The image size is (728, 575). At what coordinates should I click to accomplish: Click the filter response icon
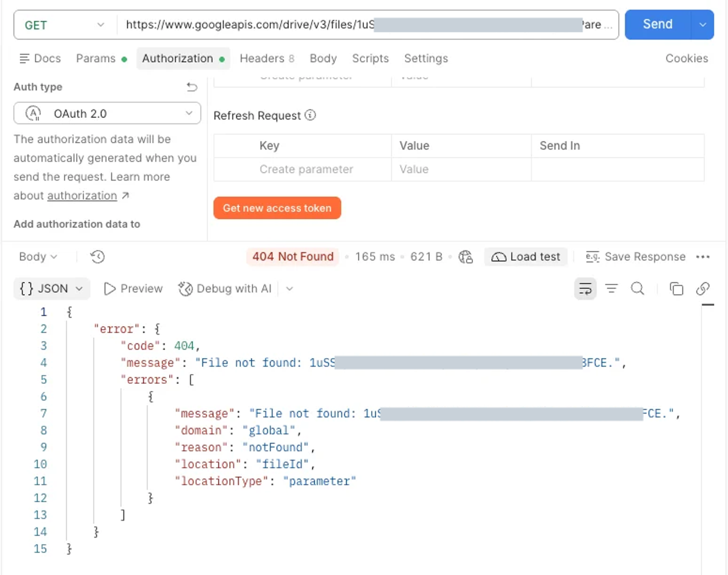tap(612, 289)
